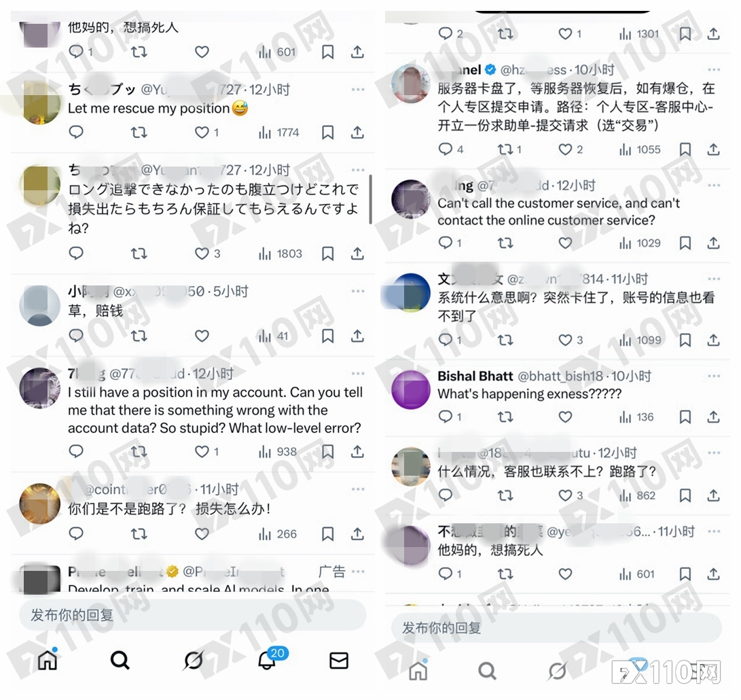Share the Bishal Bhatt tweet
The image size is (741, 700).
[714, 417]
